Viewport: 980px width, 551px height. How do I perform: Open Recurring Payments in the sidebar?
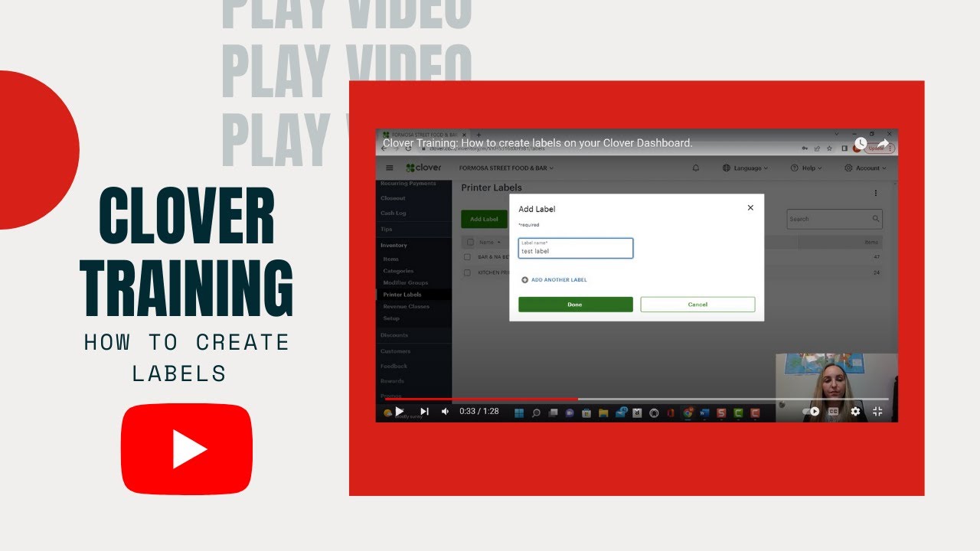(x=408, y=184)
